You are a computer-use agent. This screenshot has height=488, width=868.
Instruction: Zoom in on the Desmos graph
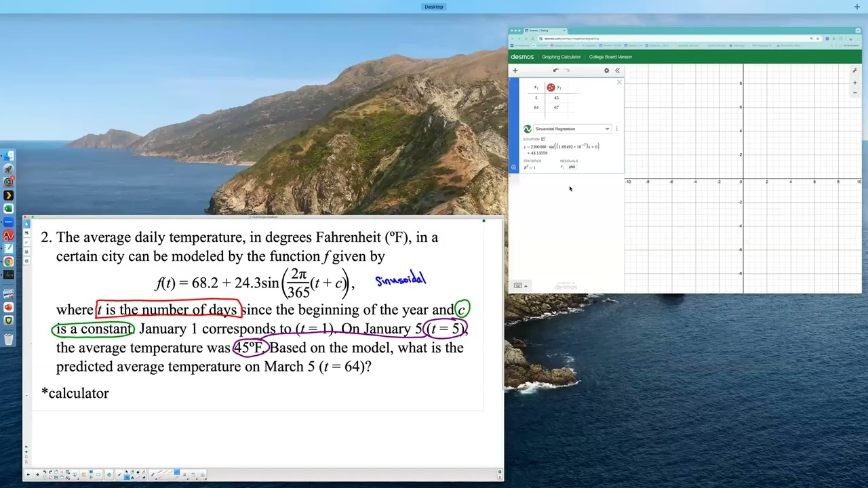[x=855, y=83]
